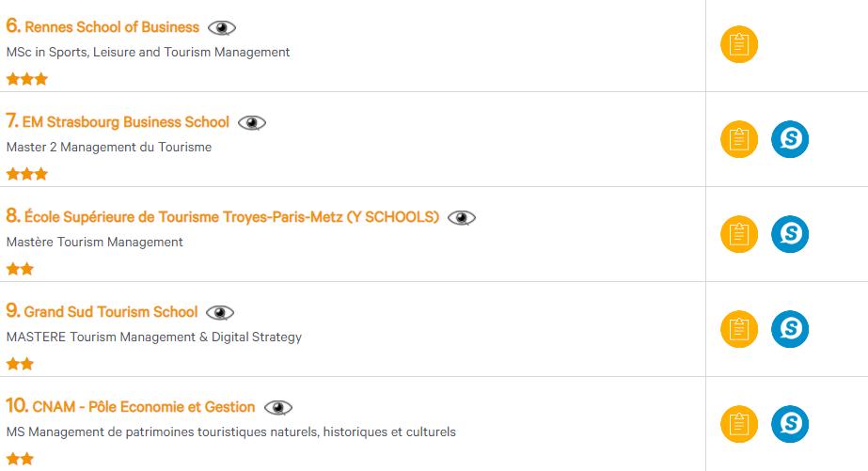Open the clipboard icon for École Supérieure de Tourisme

(738, 234)
